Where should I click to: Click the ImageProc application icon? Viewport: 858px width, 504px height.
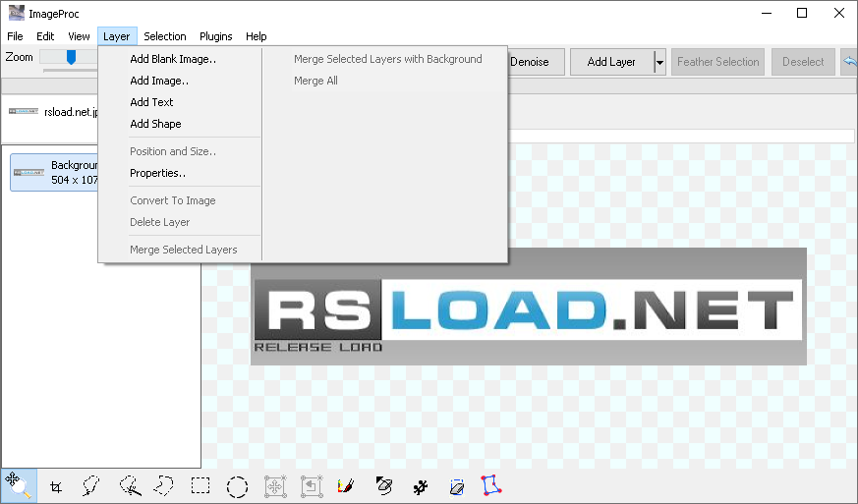click(17, 13)
